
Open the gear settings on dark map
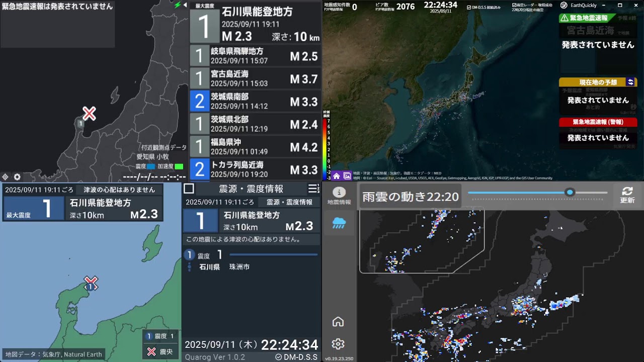tap(17, 177)
